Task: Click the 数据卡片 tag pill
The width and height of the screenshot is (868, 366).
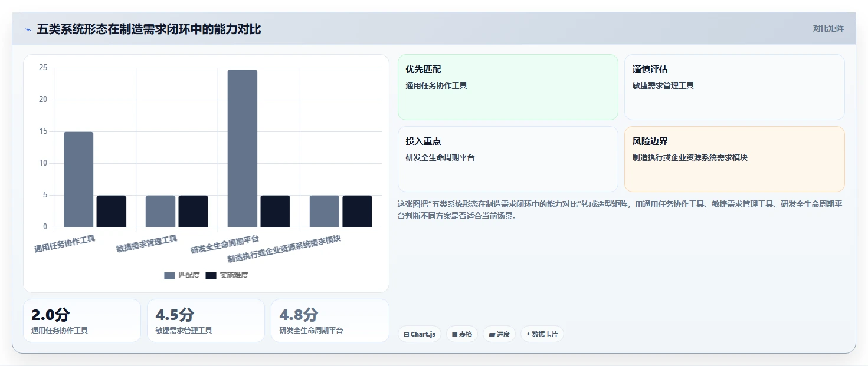Action: pyautogui.click(x=542, y=334)
